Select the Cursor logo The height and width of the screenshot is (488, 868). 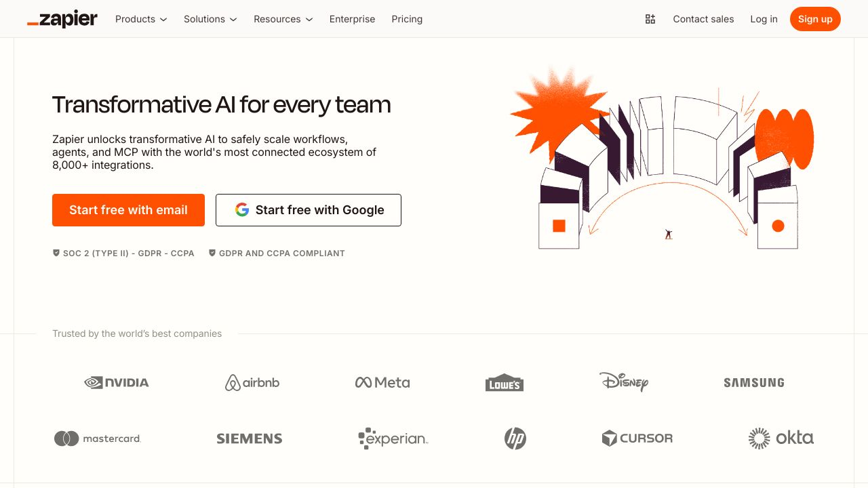(637, 438)
